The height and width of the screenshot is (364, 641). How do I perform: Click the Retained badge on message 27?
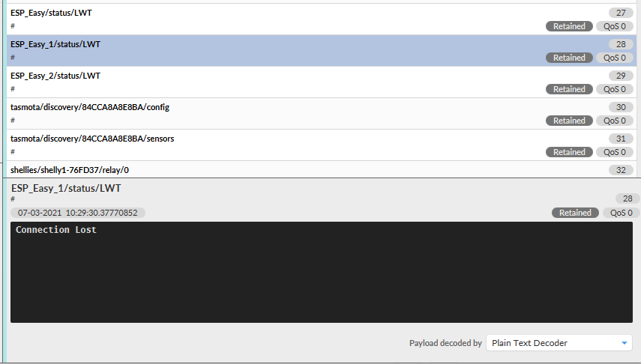(x=569, y=26)
